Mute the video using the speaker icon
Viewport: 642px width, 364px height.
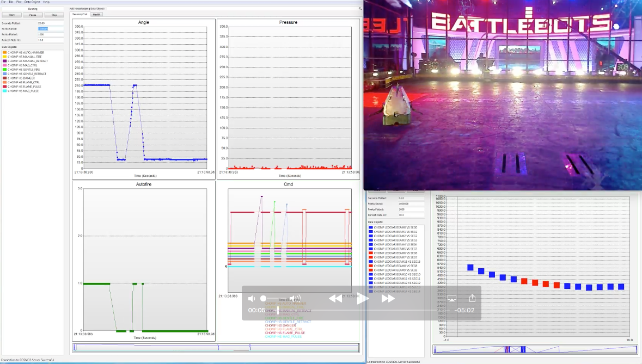[252, 299]
